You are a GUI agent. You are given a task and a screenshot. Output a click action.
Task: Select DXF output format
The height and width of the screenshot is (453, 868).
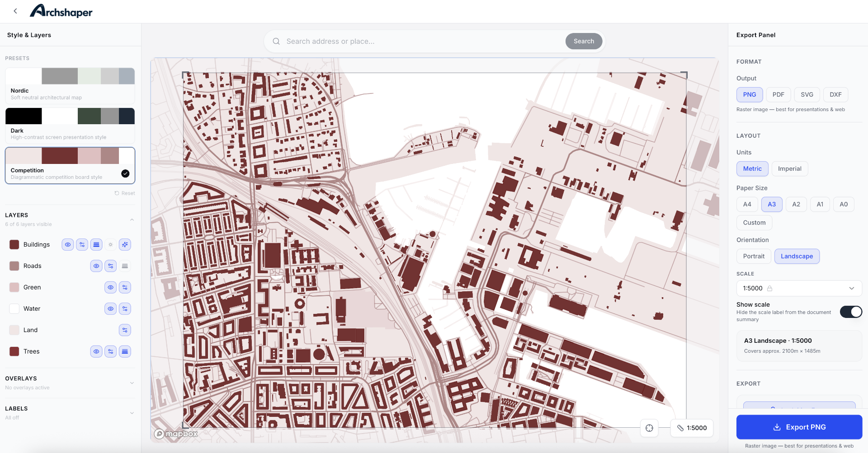click(835, 94)
